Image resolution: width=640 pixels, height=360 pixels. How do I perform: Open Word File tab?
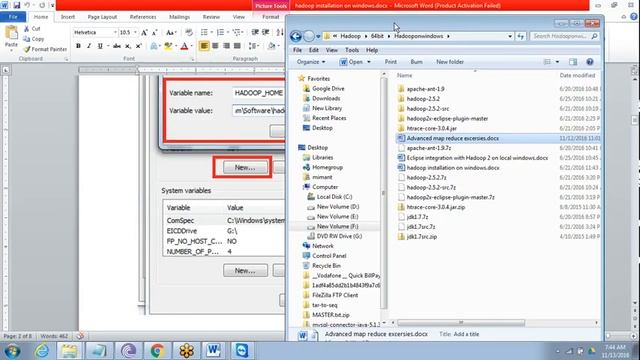(x=13, y=17)
